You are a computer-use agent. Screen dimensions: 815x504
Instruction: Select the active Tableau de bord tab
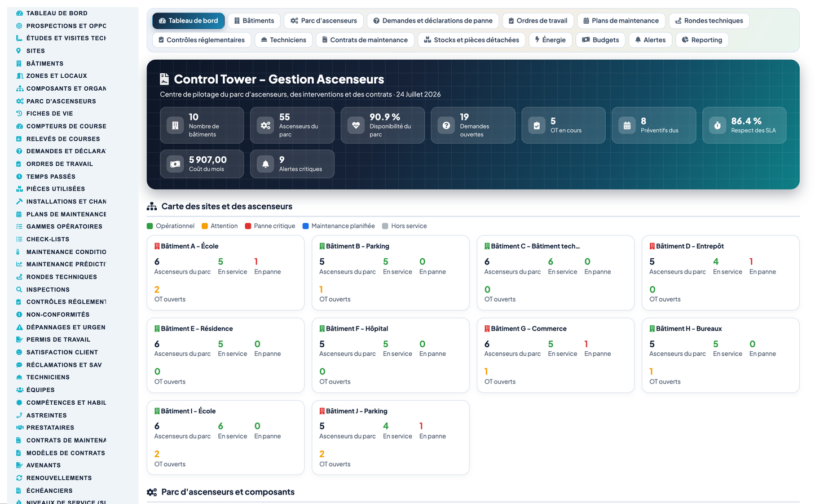(x=188, y=21)
